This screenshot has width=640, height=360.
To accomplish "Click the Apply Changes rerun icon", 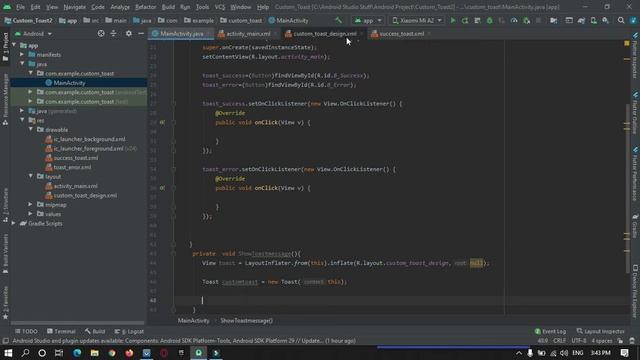I will click(x=465, y=20).
